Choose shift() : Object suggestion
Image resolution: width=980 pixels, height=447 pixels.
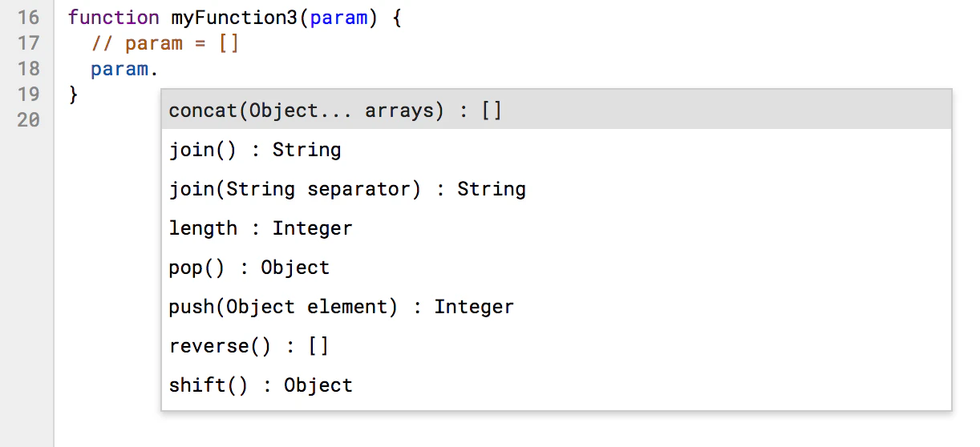point(557,385)
